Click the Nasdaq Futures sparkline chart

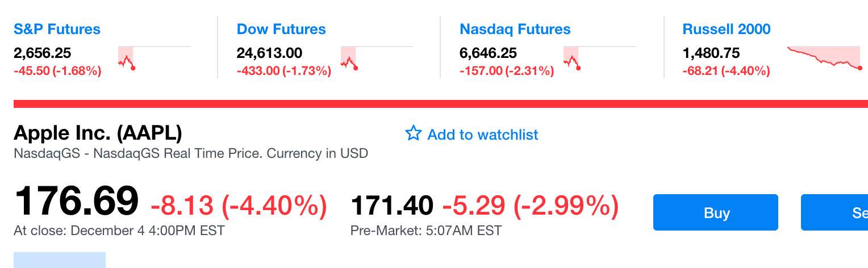[x=599, y=57]
